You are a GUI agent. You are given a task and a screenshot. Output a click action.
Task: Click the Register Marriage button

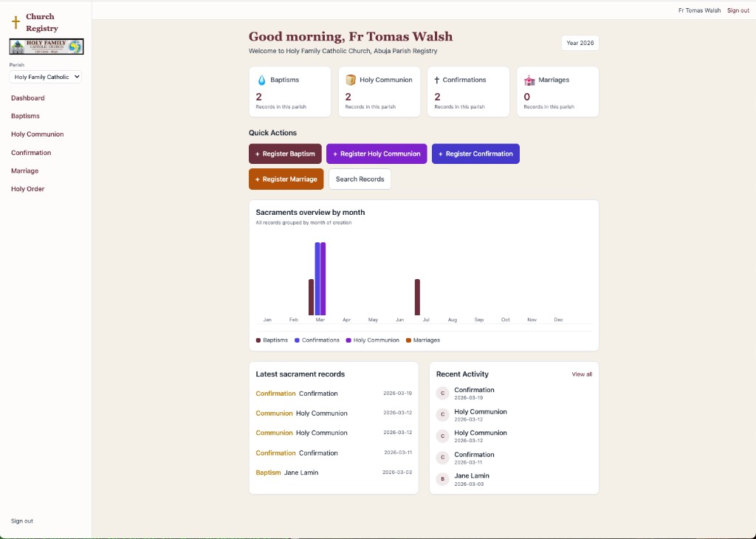click(286, 179)
